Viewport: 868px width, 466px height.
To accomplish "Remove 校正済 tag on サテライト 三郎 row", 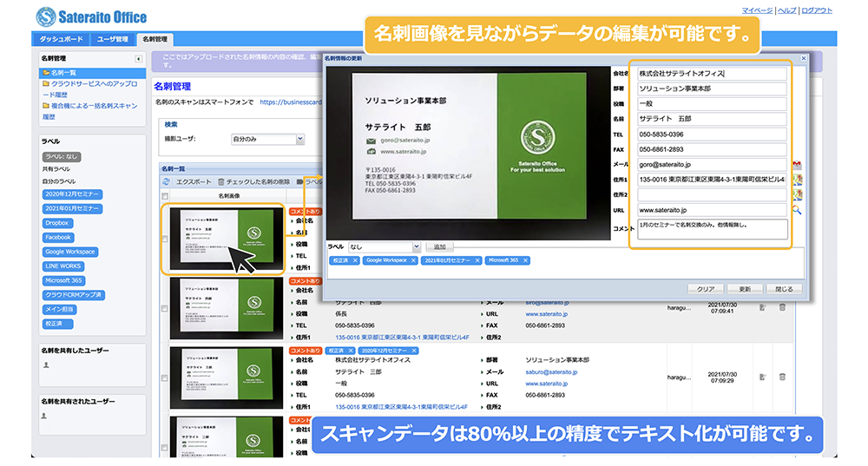I will click(x=351, y=351).
